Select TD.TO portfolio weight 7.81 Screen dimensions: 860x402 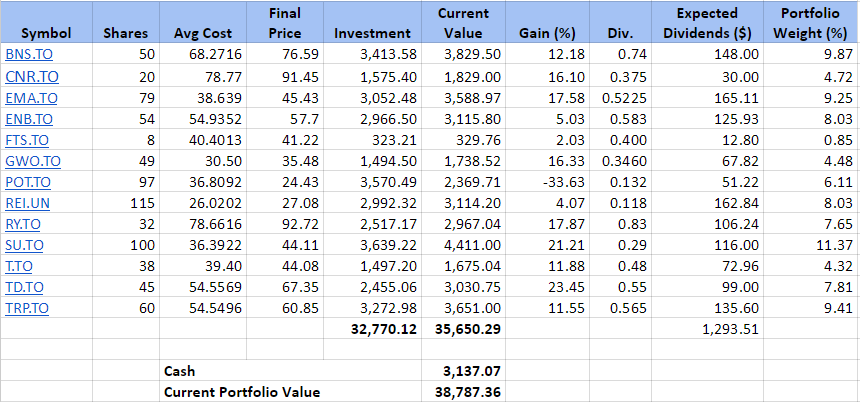tap(812, 287)
